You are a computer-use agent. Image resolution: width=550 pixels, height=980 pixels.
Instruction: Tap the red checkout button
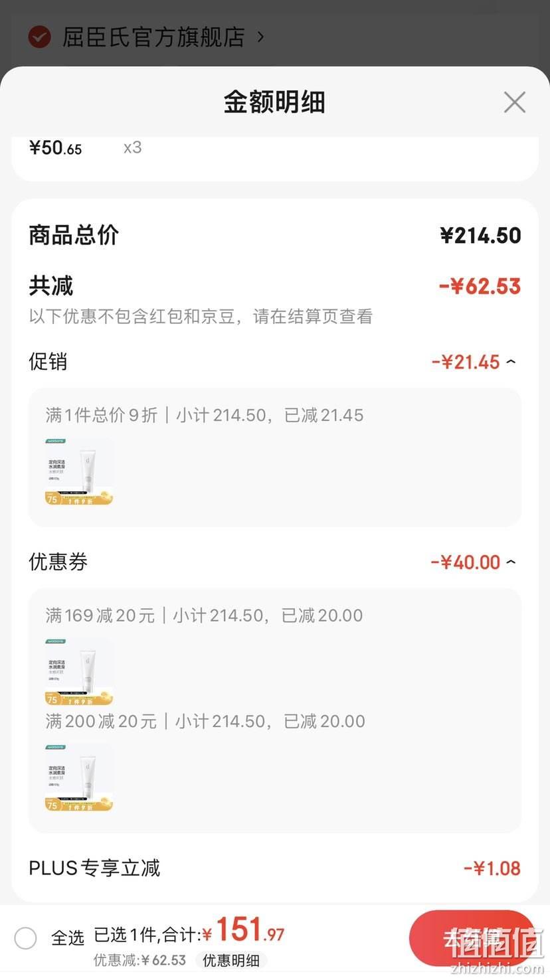pyautogui.click(x=472, y=938)
